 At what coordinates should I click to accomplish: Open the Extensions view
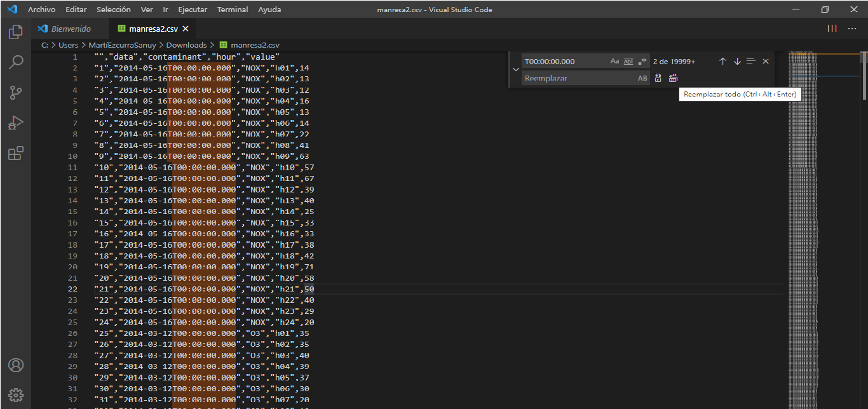(16, 153)
